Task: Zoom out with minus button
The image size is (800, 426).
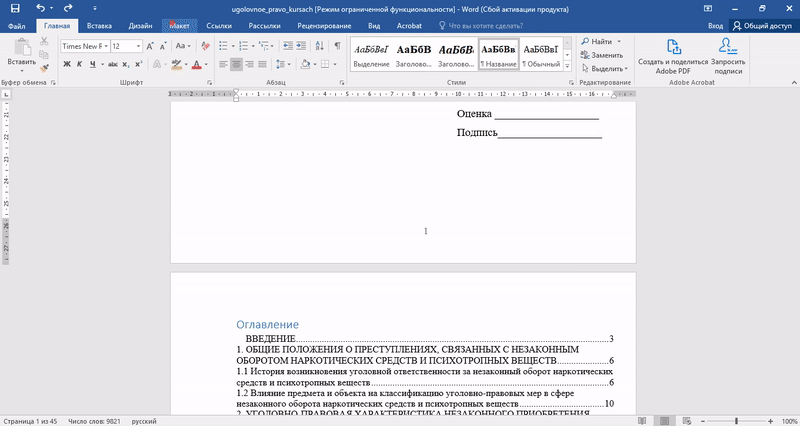Action: (703, 421)
